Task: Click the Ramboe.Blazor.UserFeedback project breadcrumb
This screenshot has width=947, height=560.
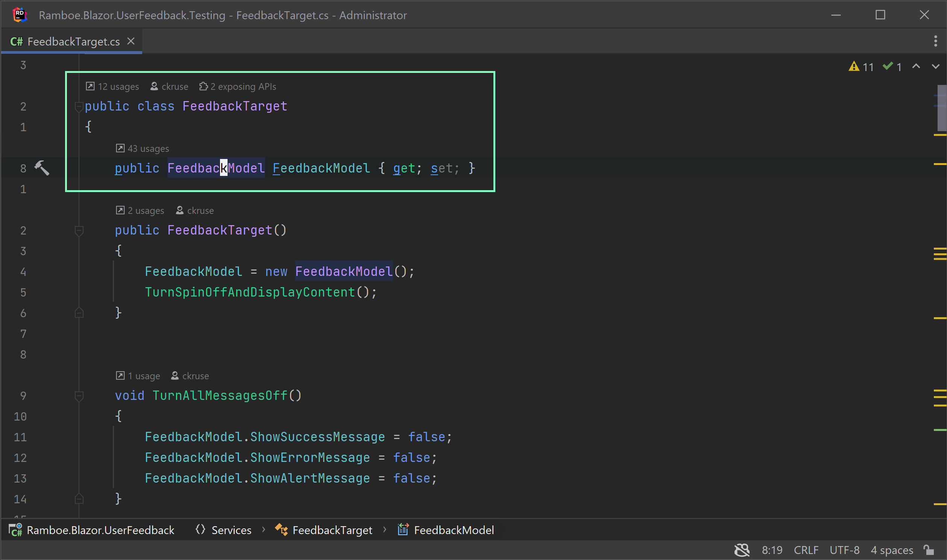Action: pos(100,530)
